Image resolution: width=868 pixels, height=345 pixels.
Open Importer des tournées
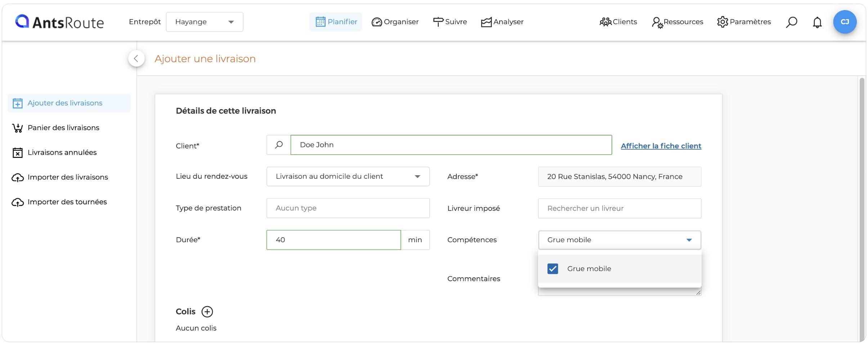pos(59,202)
